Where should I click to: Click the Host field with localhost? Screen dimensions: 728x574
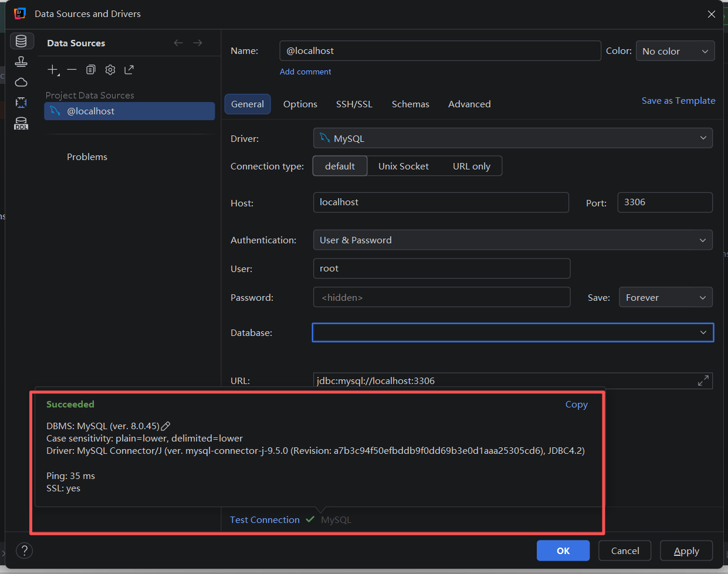click(441, 202)
